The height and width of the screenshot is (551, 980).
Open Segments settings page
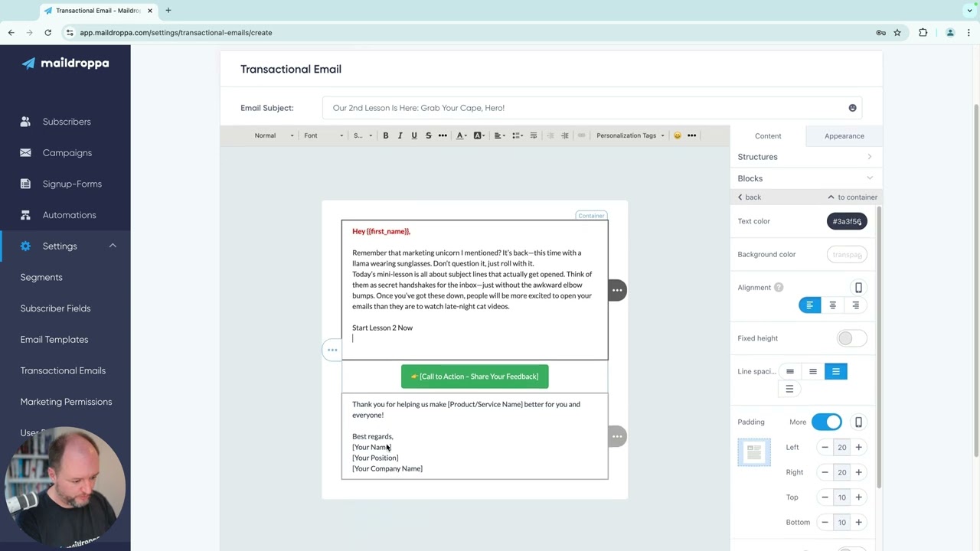pos(41,278)
